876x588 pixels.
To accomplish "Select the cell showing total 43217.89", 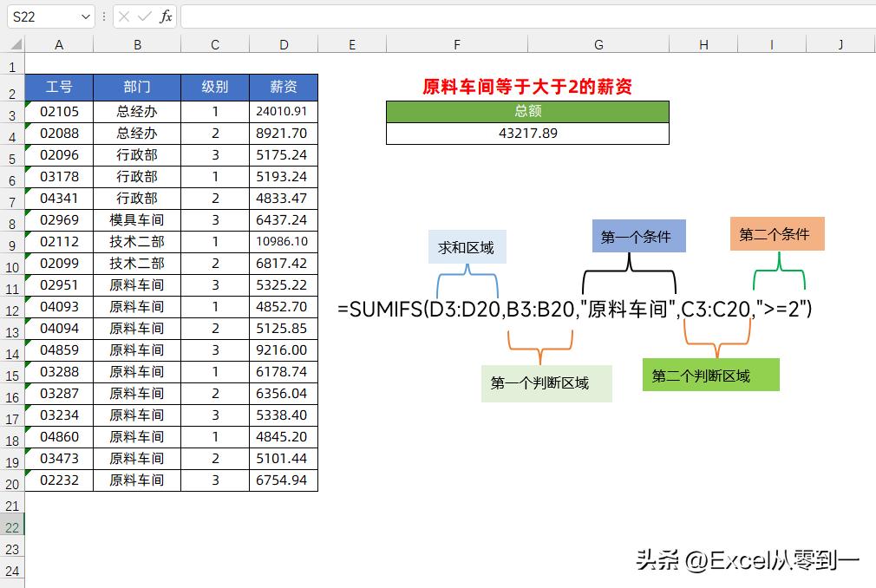I will click(x=527, y=134).
